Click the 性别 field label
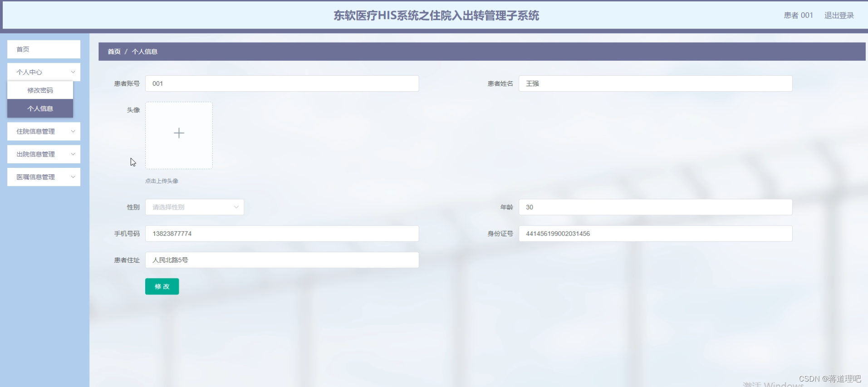 pyautogui.click(x=133, y=207)
